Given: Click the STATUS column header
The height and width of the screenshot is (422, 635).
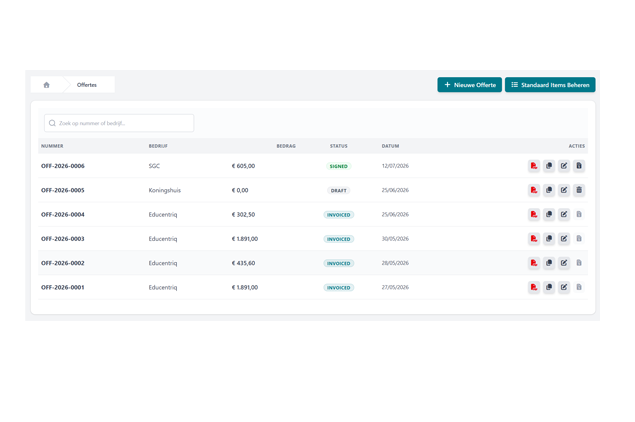Looking at the screenshot, I should point(339,146).
